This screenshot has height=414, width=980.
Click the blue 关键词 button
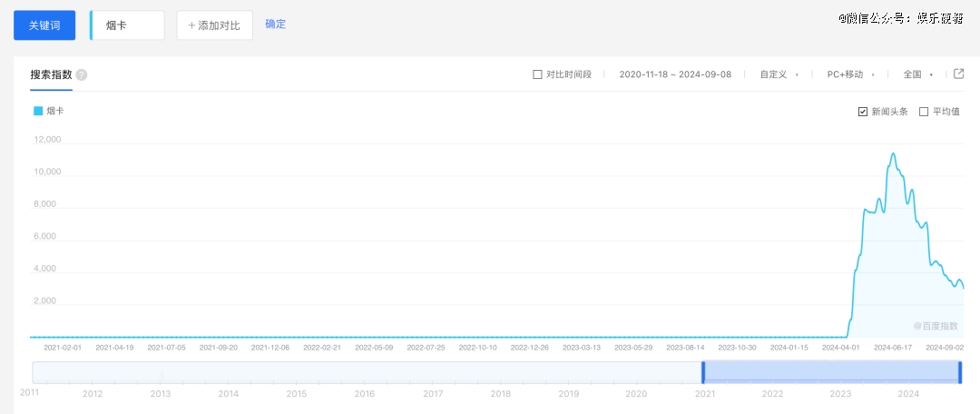(x=44, y=25)
